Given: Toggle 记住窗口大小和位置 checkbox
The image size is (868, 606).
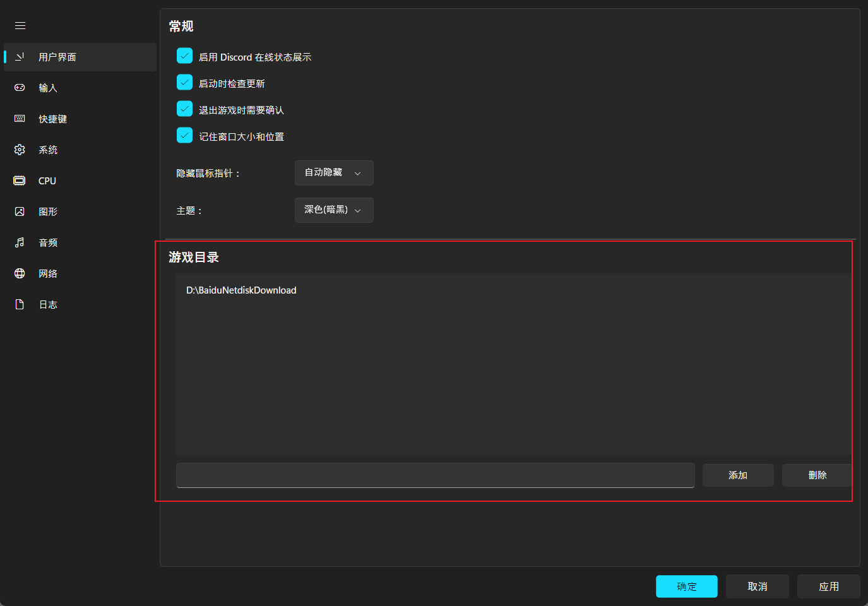Looking at the screenshot, I should (184, 136).
